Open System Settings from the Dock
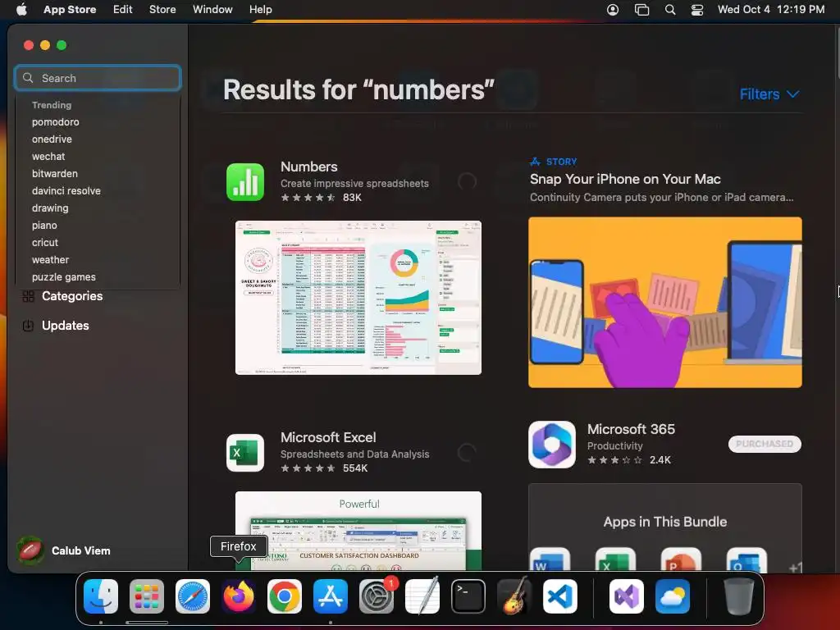Viewport: 840px width, 630px height. coord(376,596)
